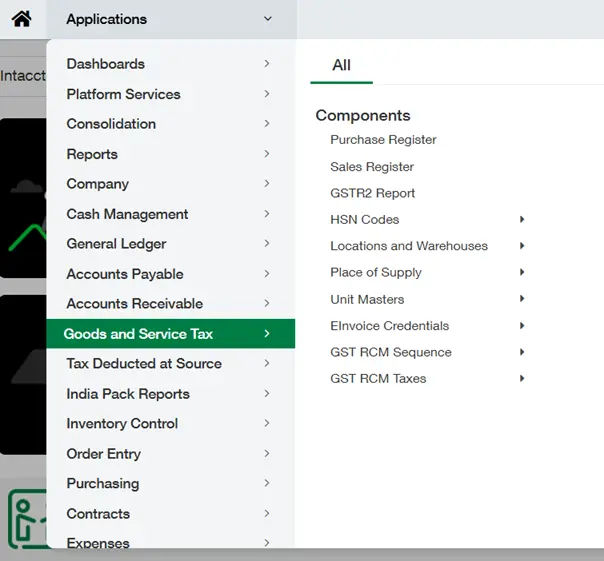Open Place of Supply component
The width and height of the screenshot is (604, 561).
point(376,272)
